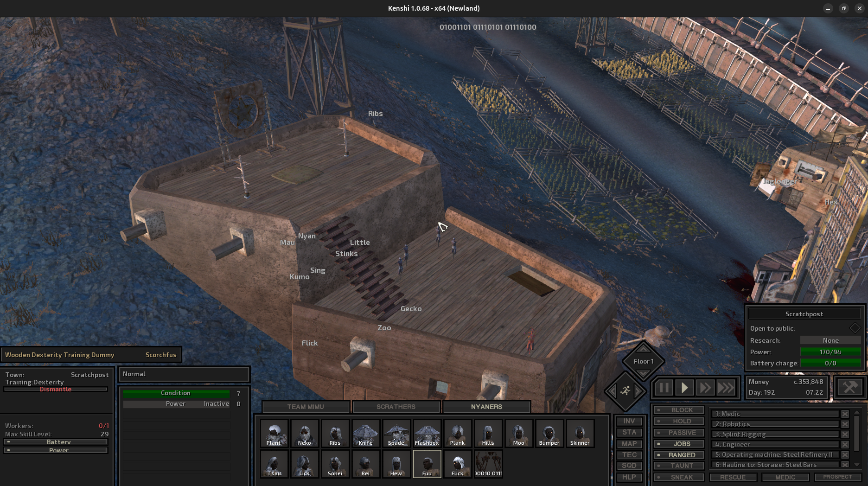
Task: Click the PROSPECT button
Action: [837, 477]
